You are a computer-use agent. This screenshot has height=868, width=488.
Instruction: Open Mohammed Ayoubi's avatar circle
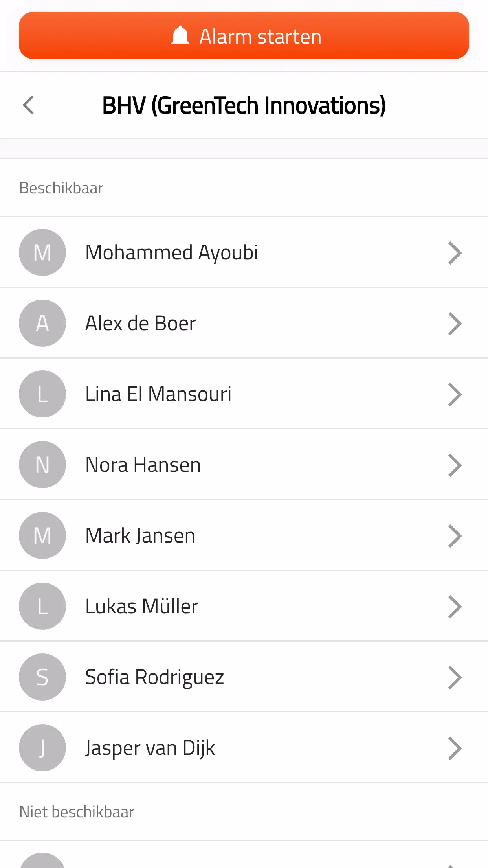42,252
